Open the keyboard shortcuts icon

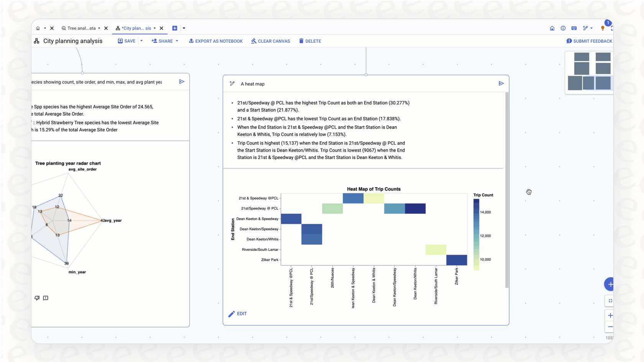pyautogui.click(x=574, y=28)
